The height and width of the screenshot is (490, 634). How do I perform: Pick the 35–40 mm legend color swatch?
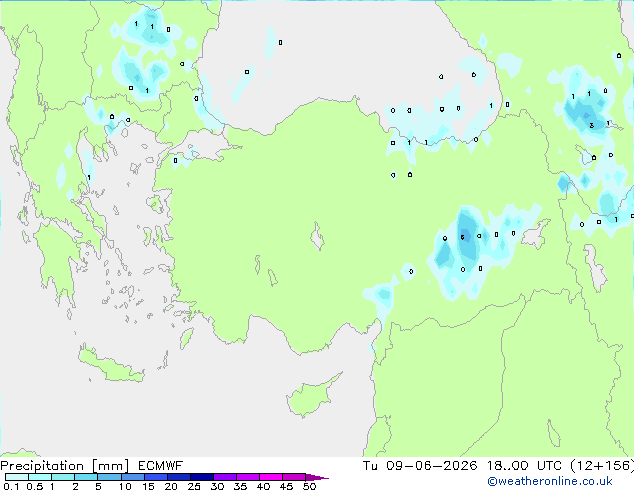click(x=247, y=477)
